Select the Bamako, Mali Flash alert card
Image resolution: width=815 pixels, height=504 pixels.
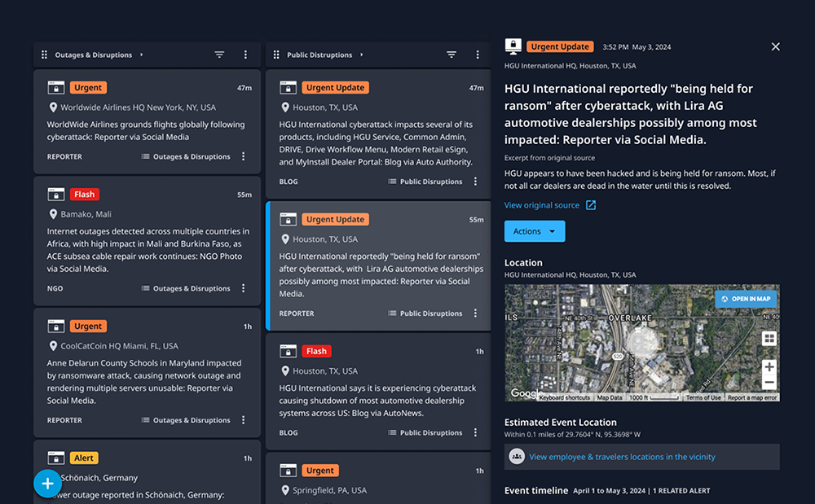147,241
